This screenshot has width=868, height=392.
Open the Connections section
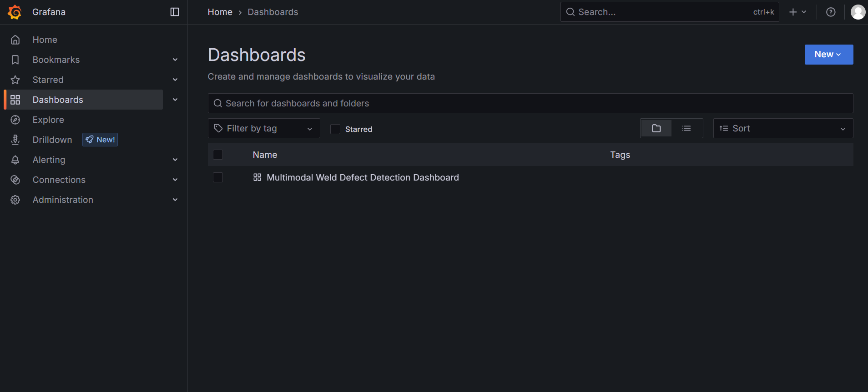click(59, 180)
